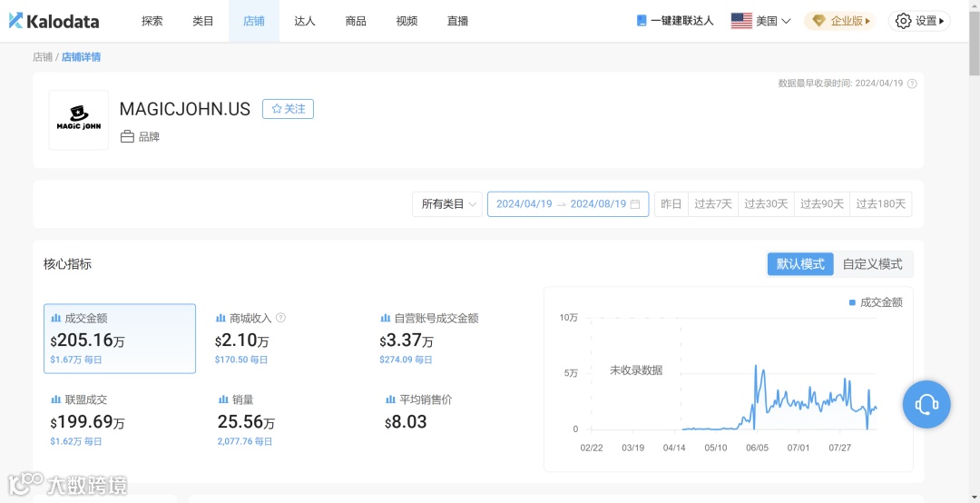Select the 过去30天 time range
The image size is (980, 503).
pyautogui.click(x=766, y=204)
